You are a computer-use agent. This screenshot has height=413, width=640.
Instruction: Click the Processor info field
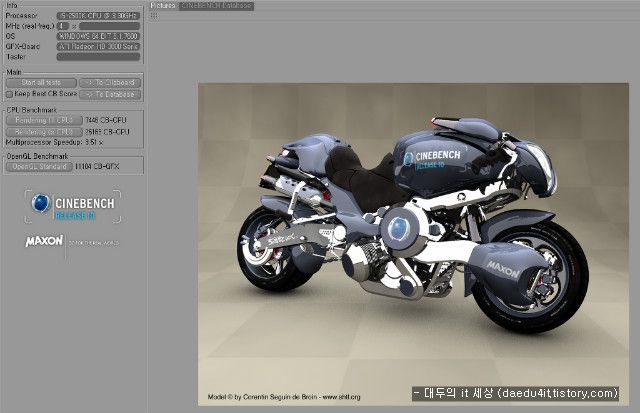pyautogui.click(x=98, y=16)
